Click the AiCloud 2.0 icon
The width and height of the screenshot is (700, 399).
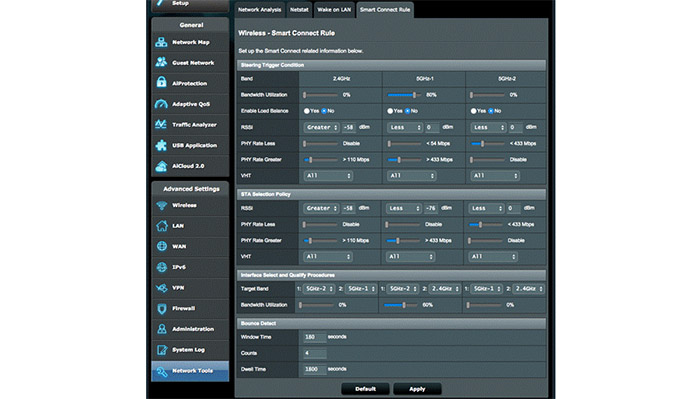pos(161,166)
